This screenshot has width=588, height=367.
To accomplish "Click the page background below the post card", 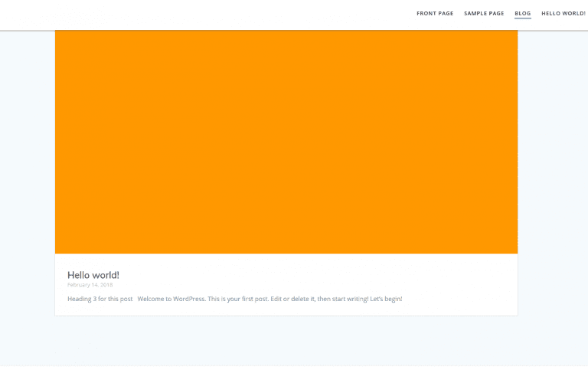I will (286, 341).
